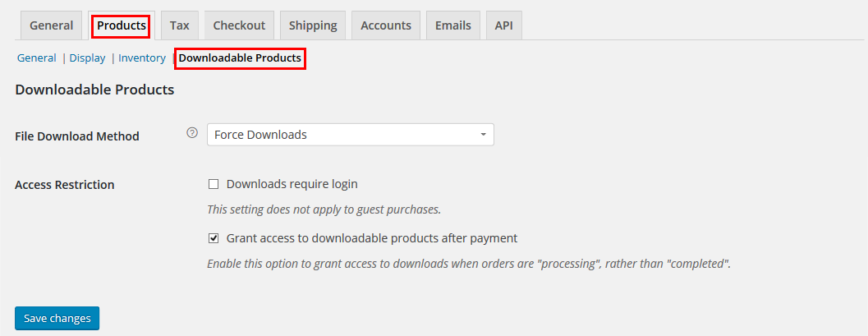Screen dimensions: 868x336
Task: Click the Downloads require login label text
Action: (292, 184)
